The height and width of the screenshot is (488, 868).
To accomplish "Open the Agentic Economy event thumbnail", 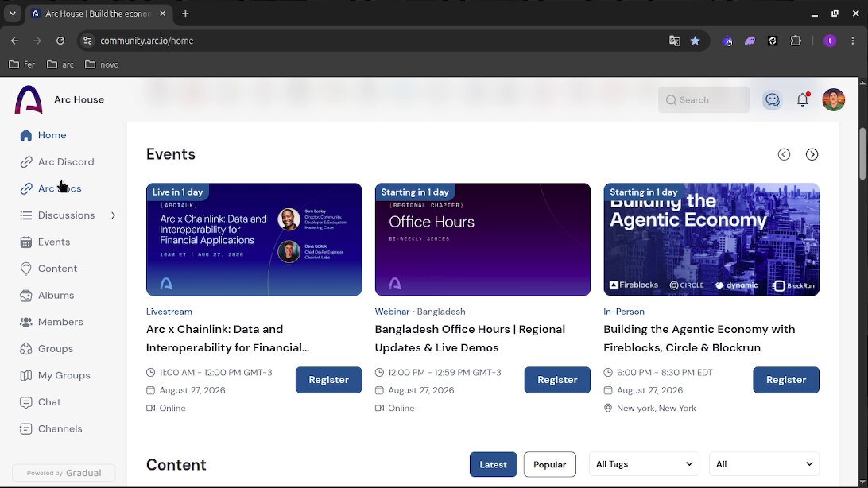I will tap(711, 239).
